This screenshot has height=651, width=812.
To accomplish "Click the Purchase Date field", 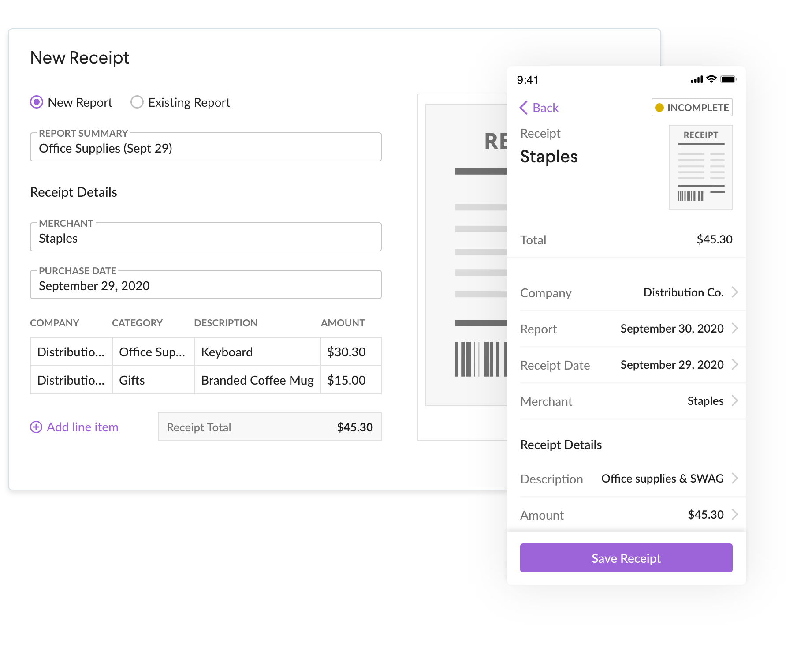I will (x=205, y=285).
